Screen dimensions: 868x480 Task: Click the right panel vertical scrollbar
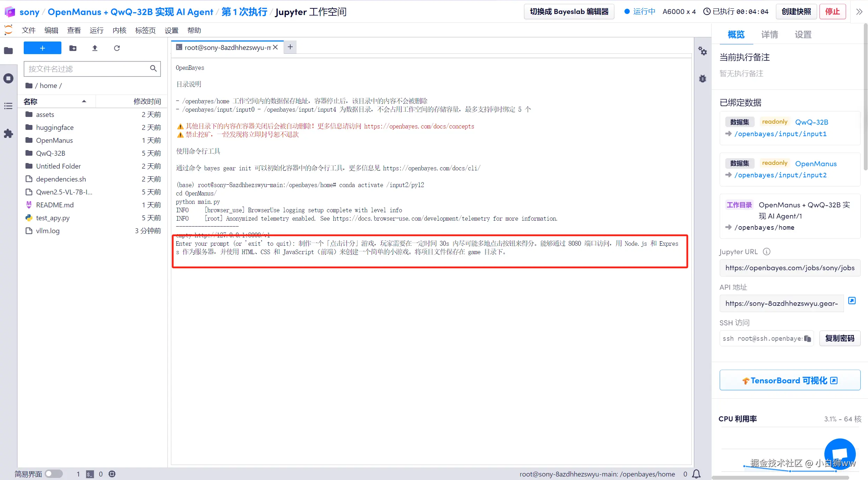(865, 98)
